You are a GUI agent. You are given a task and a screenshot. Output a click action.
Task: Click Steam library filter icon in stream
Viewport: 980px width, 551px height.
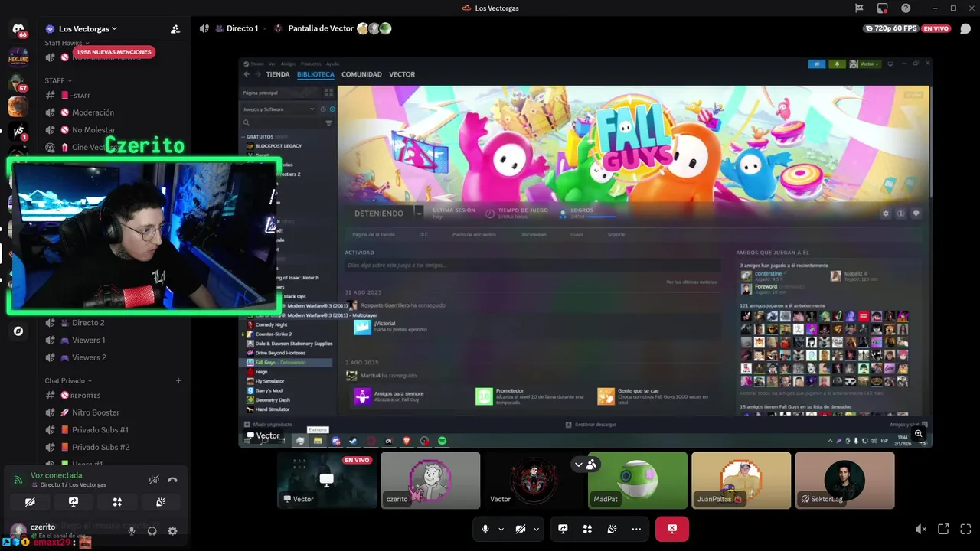[329, 122]
